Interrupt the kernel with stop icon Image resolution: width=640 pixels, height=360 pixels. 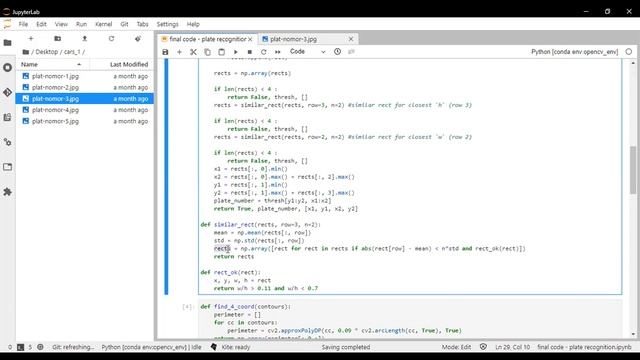[x=249, y=52]
